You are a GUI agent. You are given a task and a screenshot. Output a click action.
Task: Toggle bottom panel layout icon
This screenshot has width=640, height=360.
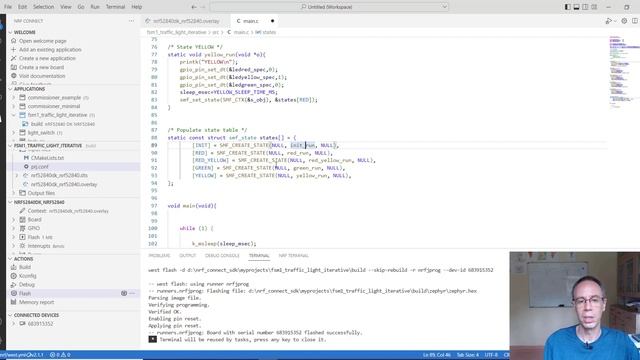(x=576, y=7)
